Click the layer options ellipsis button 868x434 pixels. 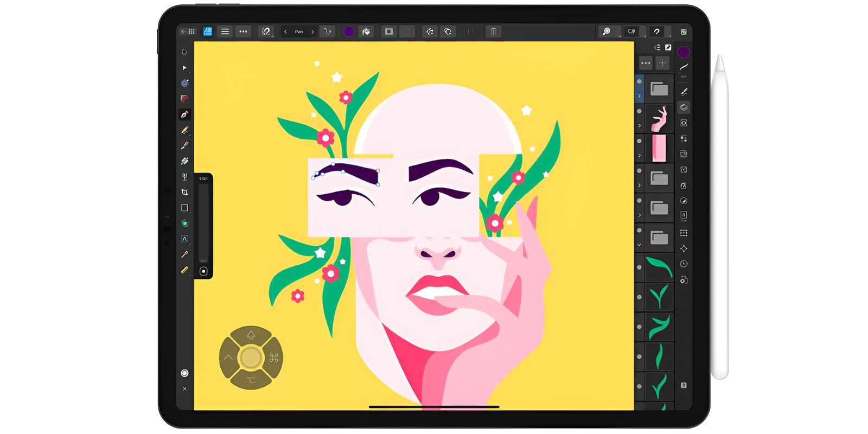(645, 63)
